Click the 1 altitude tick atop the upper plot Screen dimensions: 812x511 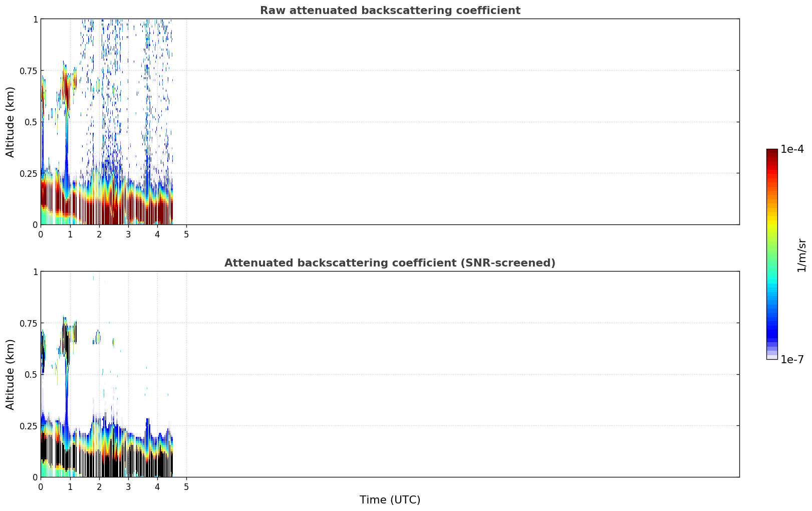[35, 19]
